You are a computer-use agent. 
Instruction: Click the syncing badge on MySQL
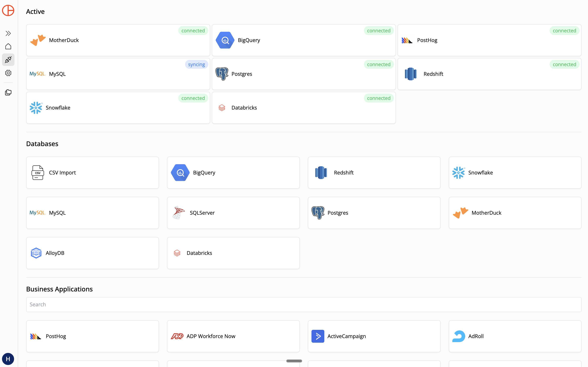coord(197,64)
